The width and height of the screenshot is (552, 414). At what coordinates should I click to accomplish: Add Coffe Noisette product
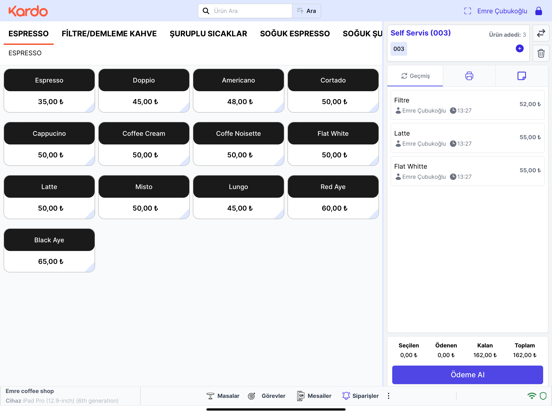pos(238,144)
